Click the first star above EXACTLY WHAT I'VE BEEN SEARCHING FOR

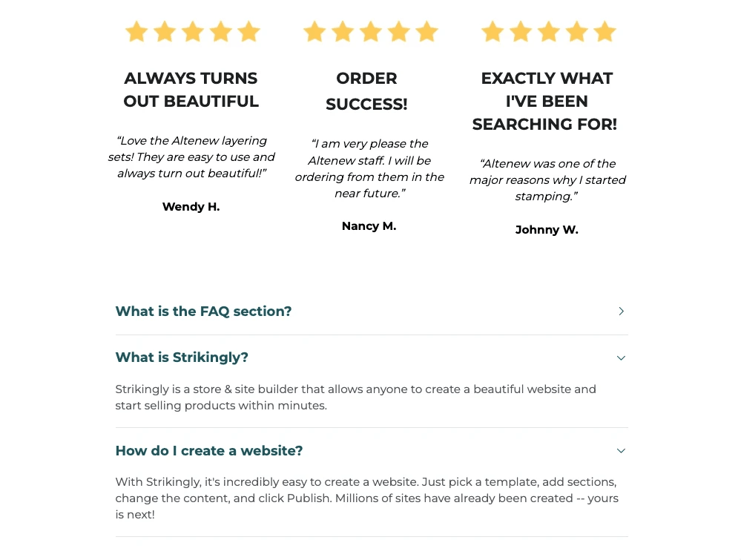click(492, 31)
